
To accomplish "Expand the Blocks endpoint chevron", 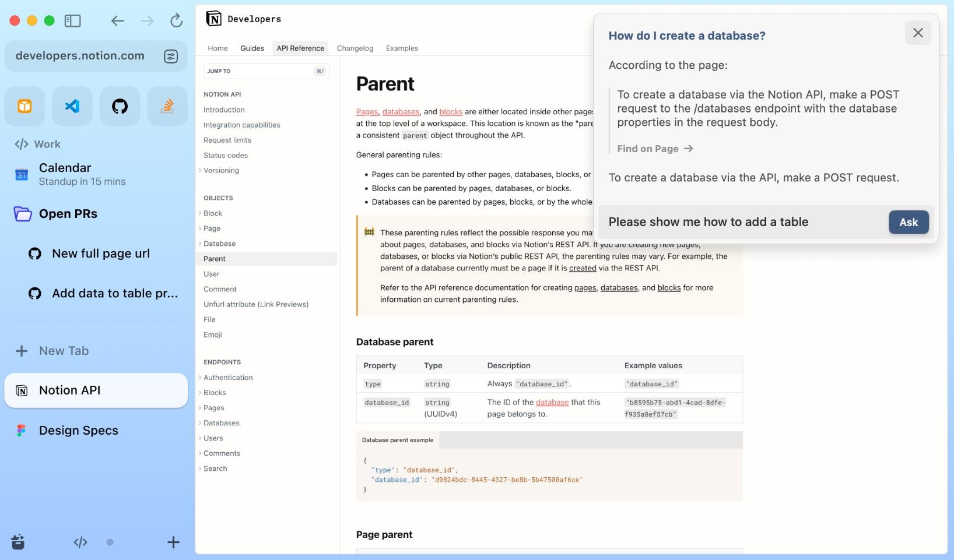I will pyautogui.click(x=200, y=393).
